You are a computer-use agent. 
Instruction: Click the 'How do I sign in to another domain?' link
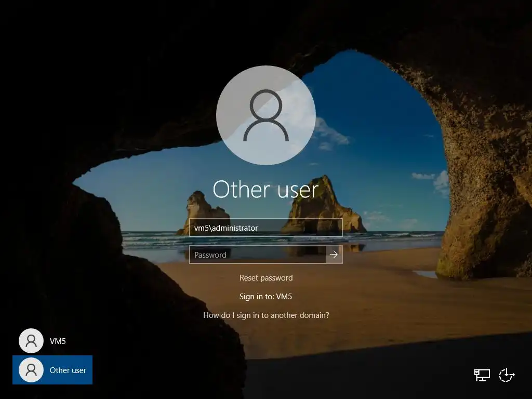pos(266,315)
